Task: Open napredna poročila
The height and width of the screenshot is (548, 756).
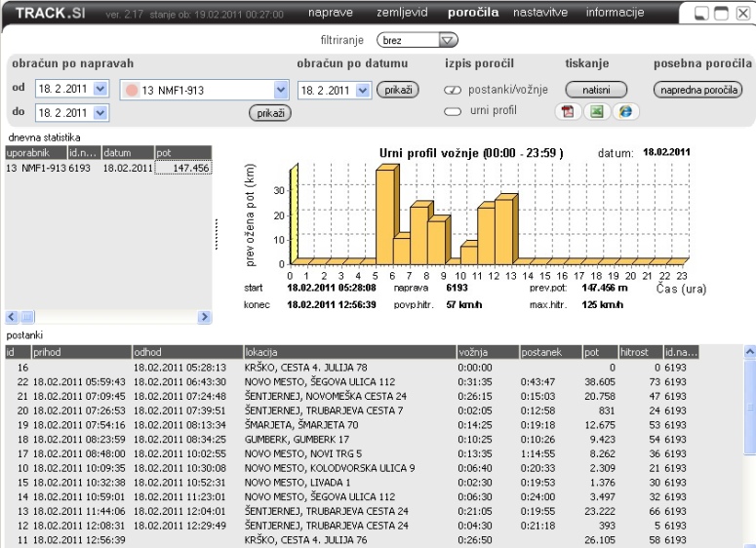Action: pyautogui.click(x=698, y=90)
